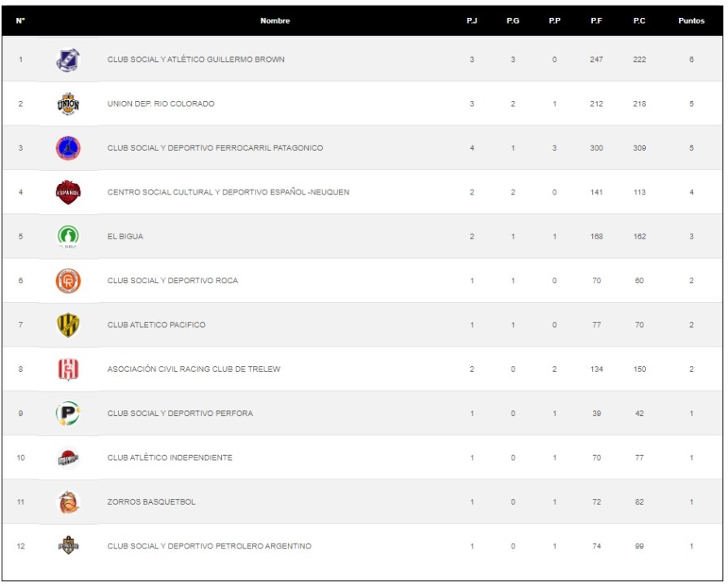Screen dimensions: 728x586
Task: Click Atletico Pacifico yellow-black shield
Action: click(68, 325)
